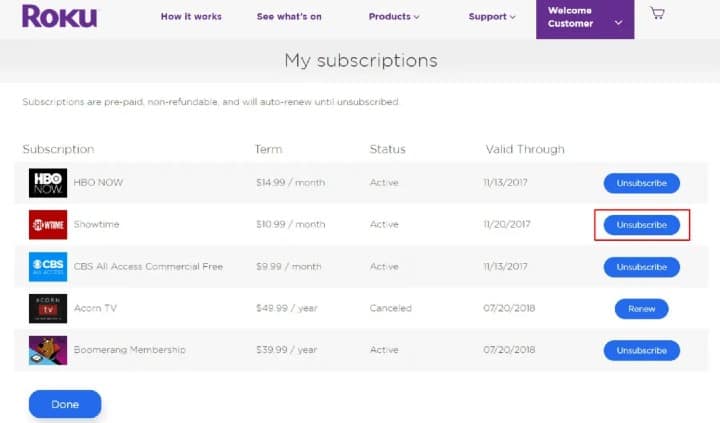720x423 pixels.
Task: Click the Subscription column header
Action: tap(58, 149)
